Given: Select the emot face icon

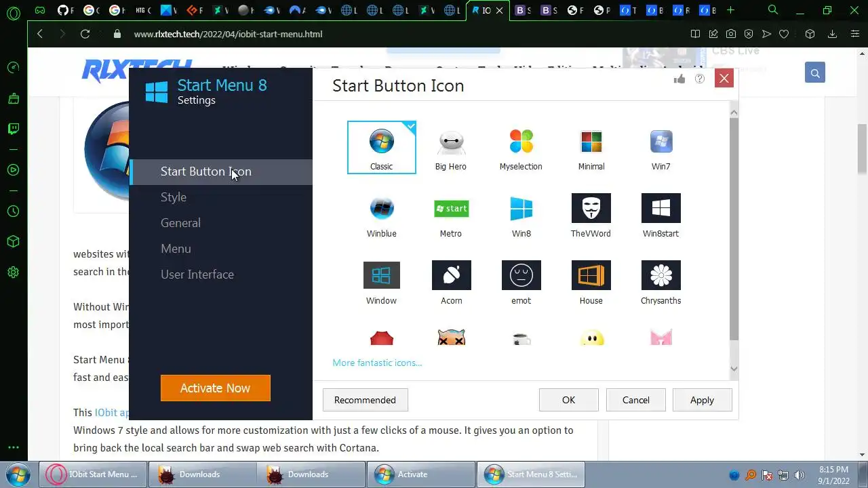Looking at the screenshot, I should [x=521, y=282].
